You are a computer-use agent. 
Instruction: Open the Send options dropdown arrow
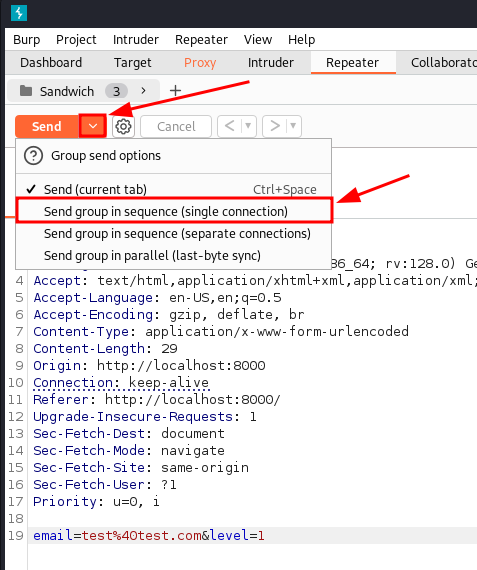(x=93, y=126)
